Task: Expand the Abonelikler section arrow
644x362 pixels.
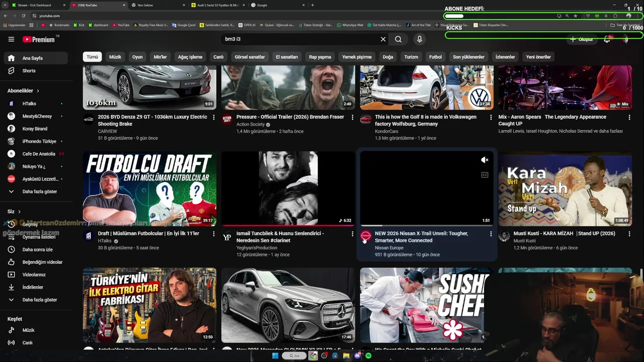Action: click(x=38, y=91)
